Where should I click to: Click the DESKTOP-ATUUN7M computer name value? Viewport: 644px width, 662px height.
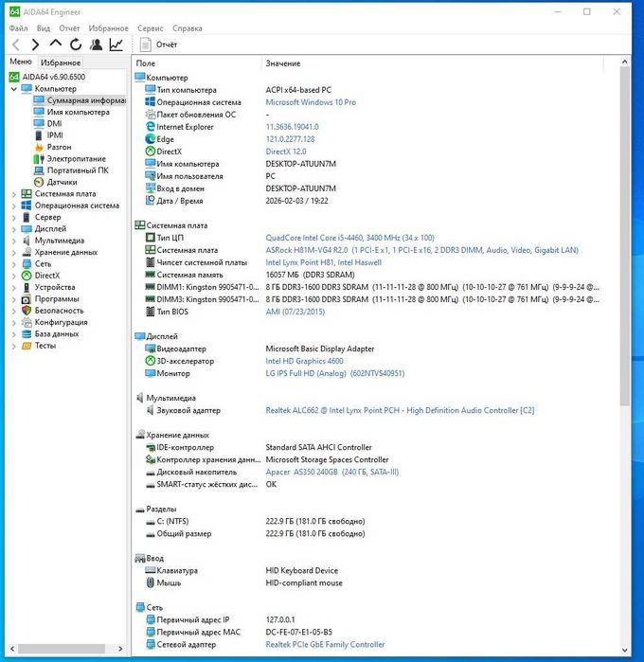point(300,164)
